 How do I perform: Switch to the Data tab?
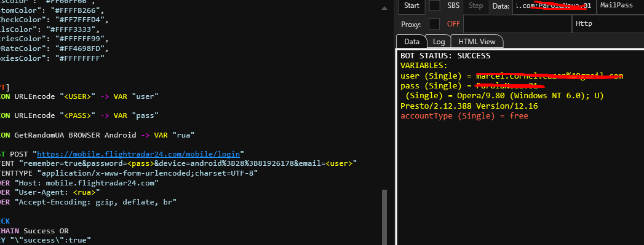(x=411, y=41)
